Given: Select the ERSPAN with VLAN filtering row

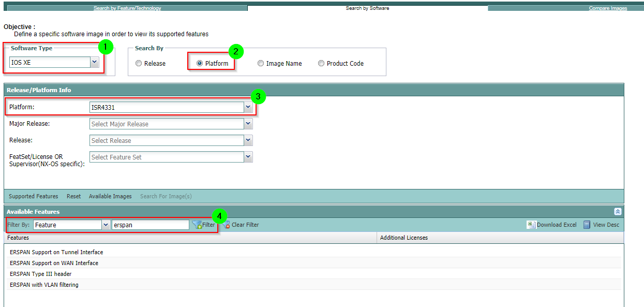Looking at the screenshot, I should coord(43,284).
